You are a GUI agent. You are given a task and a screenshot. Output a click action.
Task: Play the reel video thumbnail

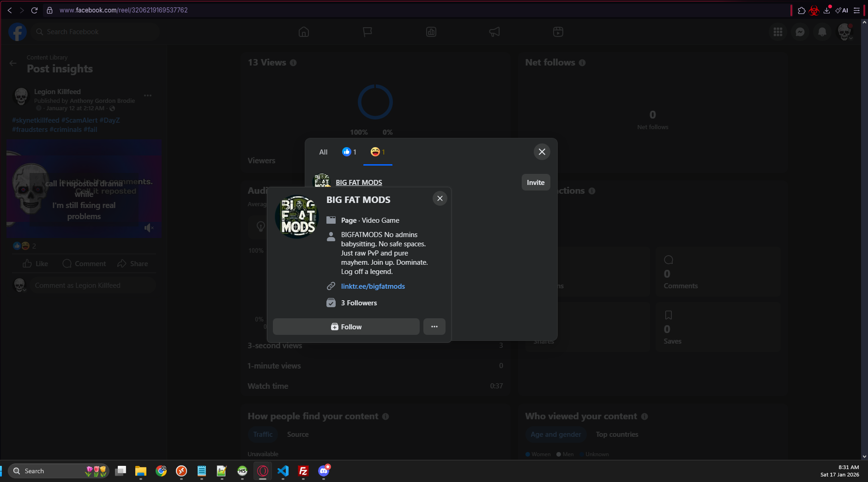click(x=84, y=189)
